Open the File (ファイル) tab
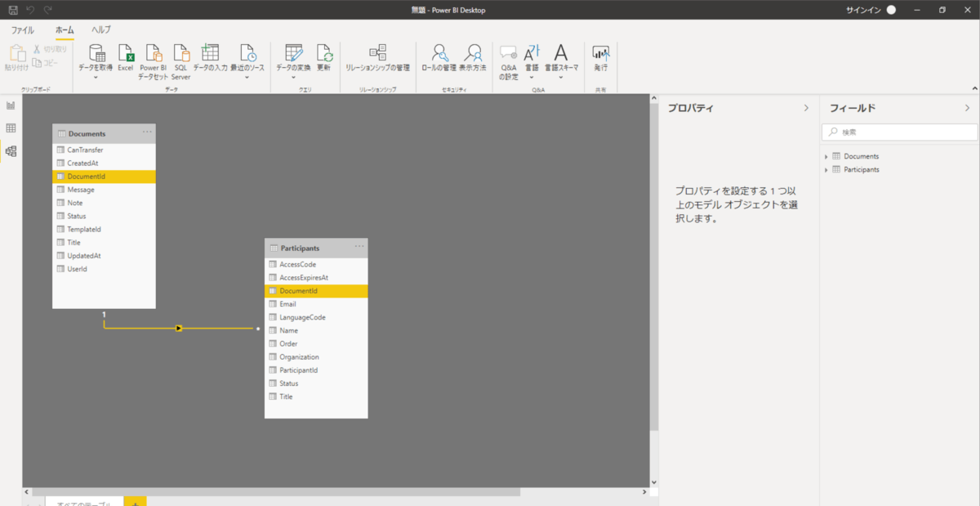The image size is (980, 506). pos(22,30)
